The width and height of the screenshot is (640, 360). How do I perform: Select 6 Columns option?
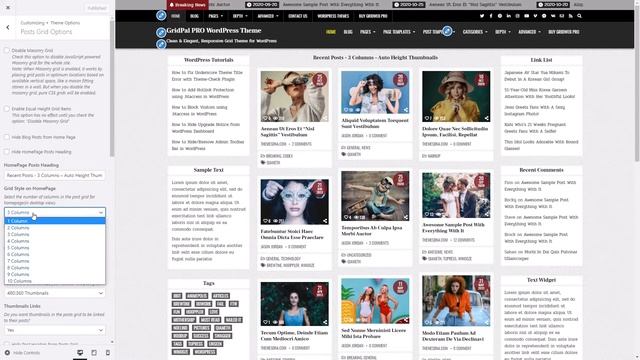[55, 254]
